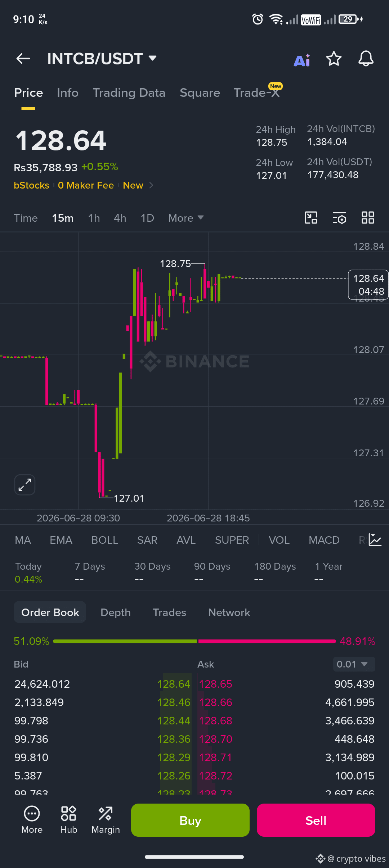This screenshot has height=868, width=389.
Task: Tap the 30 Days performance entry
Action: (x=152, y=573)
